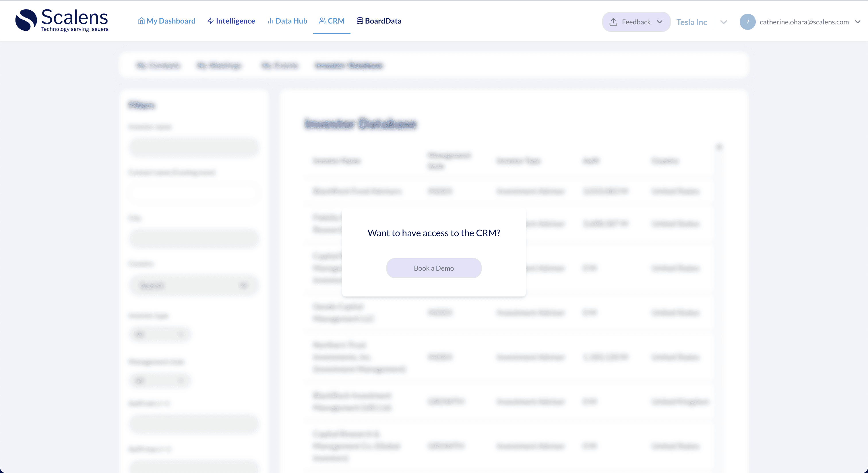Open the Feedback dropdown chevron
This screenshot has height=473, width=868.
pos(659,22)
